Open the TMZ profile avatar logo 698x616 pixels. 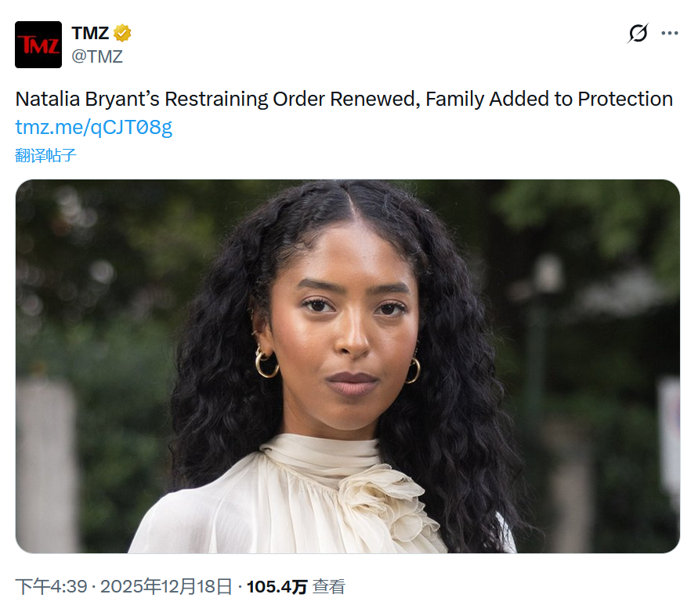click(38, 45)
